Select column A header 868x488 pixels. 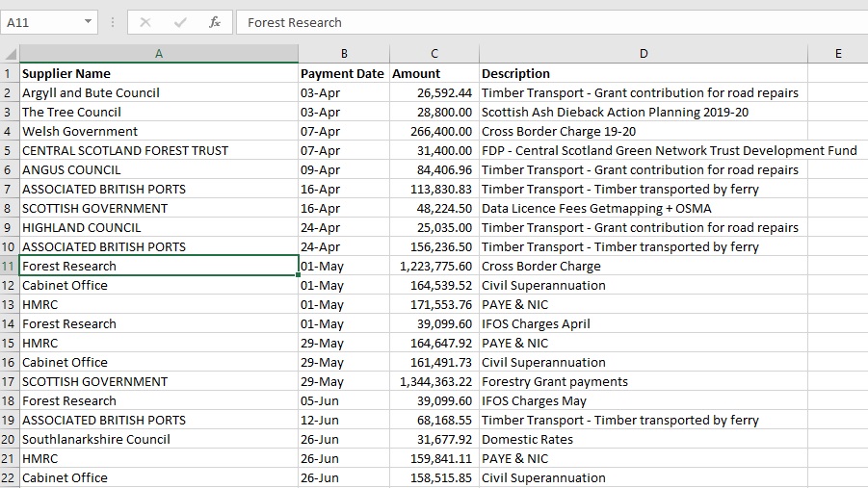point(158,54)
